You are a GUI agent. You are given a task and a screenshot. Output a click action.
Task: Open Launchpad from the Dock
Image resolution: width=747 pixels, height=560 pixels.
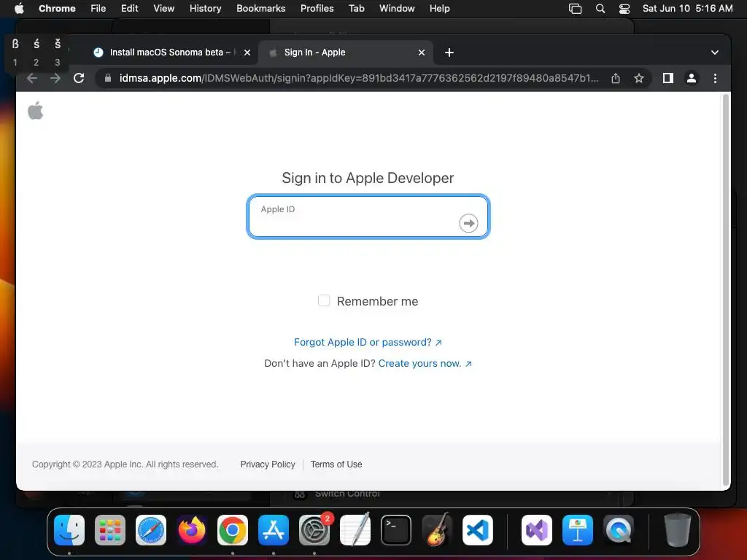[x=110, y=530]
